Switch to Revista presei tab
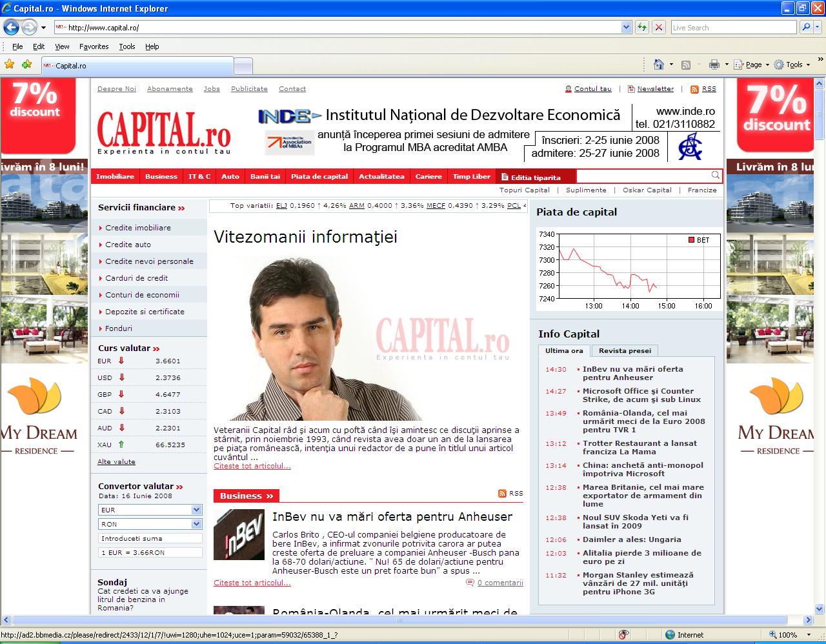This screenshot has width=826, height=644. pyautogui.click(x=624, y=350)
